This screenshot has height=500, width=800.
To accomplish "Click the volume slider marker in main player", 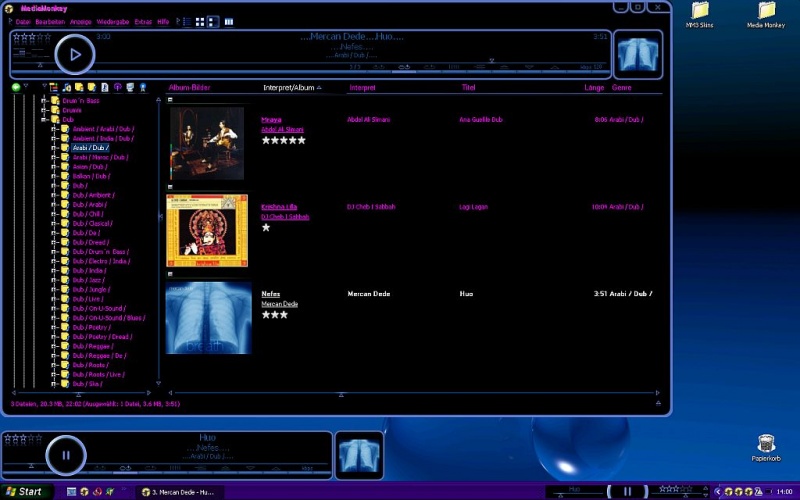I will (40, 65).
